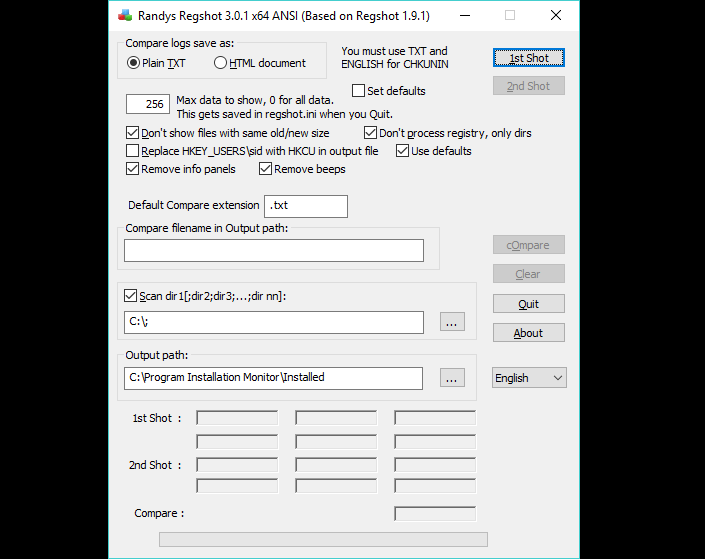Click the 'Compare logs save as:' label
This screenshot has height=559, width=705.
[180, 43]
